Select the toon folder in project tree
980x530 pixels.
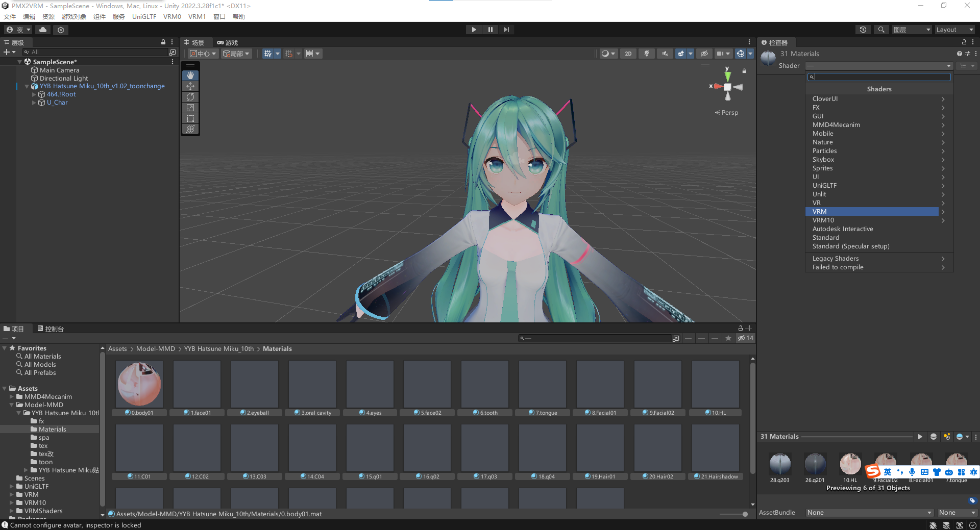pyautogui.click(x=45, y=462)
